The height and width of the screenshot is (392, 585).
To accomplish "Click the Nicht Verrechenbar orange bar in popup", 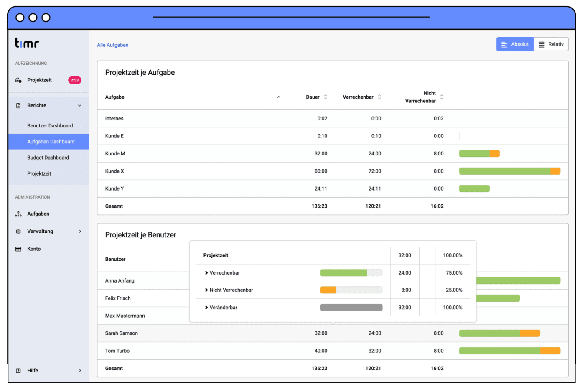I will [328, 290].
